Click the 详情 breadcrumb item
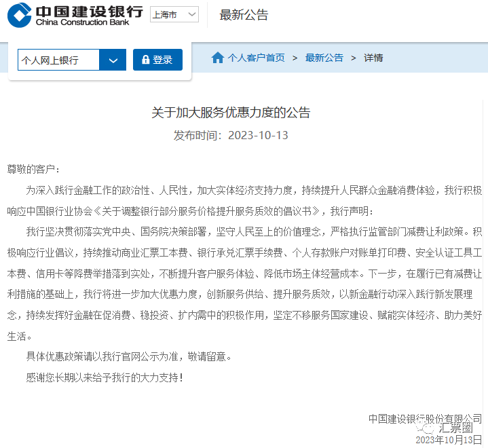 pos(373,58)
